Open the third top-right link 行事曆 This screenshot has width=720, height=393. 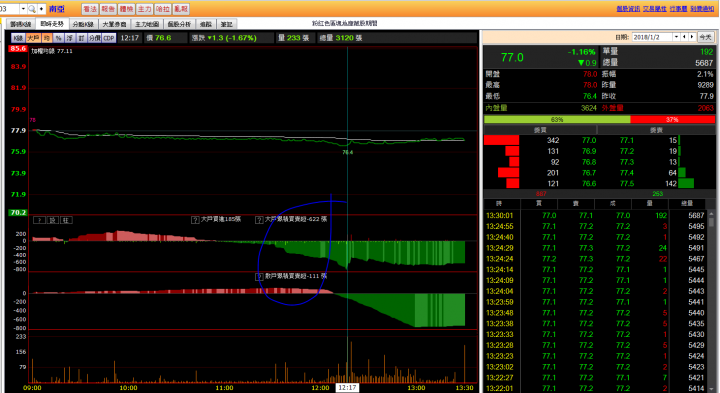click(x=678, y=9)
